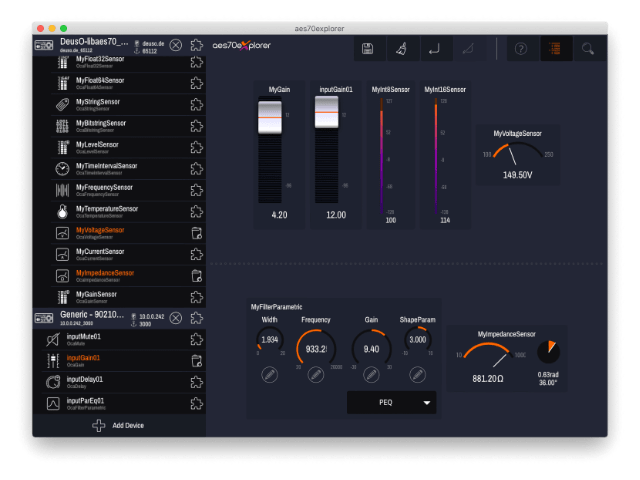Click the return arrow toolbar button
The image size is (640, 480).
coord(434,48)
